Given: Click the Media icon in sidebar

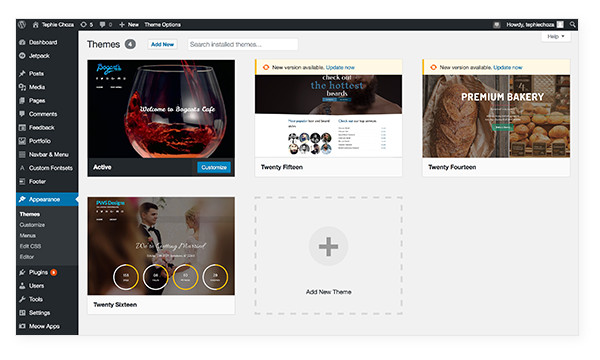Looking at the screenshot, I should click(x=22, y=87).
